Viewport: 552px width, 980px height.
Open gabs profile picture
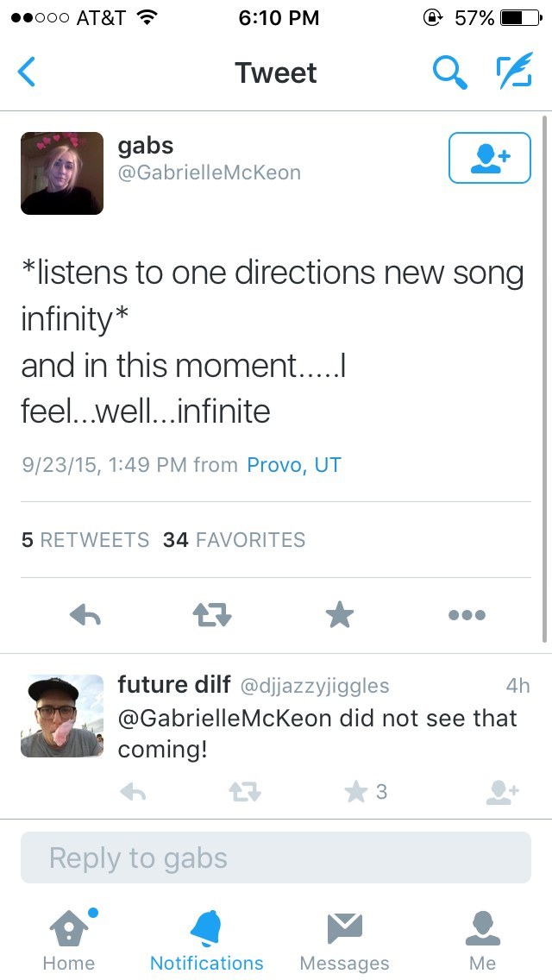pos(62,173)
